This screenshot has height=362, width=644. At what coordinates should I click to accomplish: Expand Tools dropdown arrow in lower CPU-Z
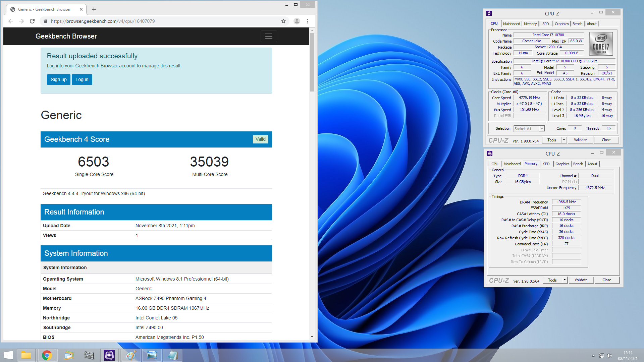click(x=565, y=280)
